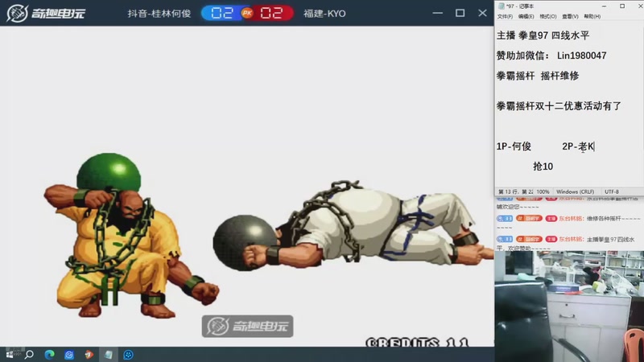Open the 格式(O) menu in Notepad
644x362 pixels.
(548, 16)
